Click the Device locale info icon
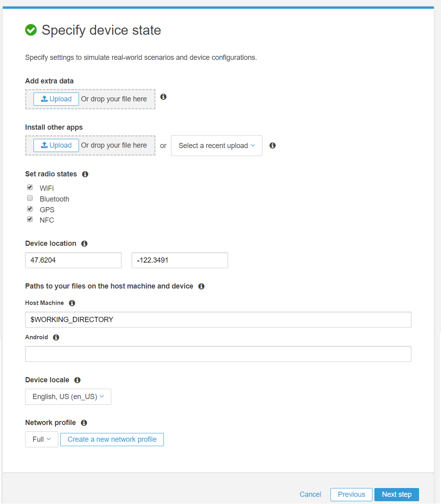Viewport: 441px width, 504px height. click(77, 380)
